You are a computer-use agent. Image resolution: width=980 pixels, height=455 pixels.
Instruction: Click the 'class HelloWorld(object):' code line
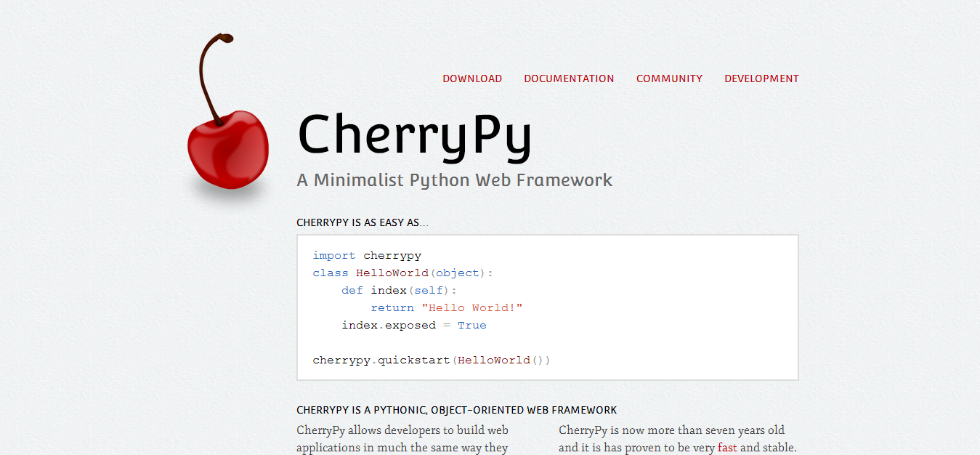(x=403, y=273)
